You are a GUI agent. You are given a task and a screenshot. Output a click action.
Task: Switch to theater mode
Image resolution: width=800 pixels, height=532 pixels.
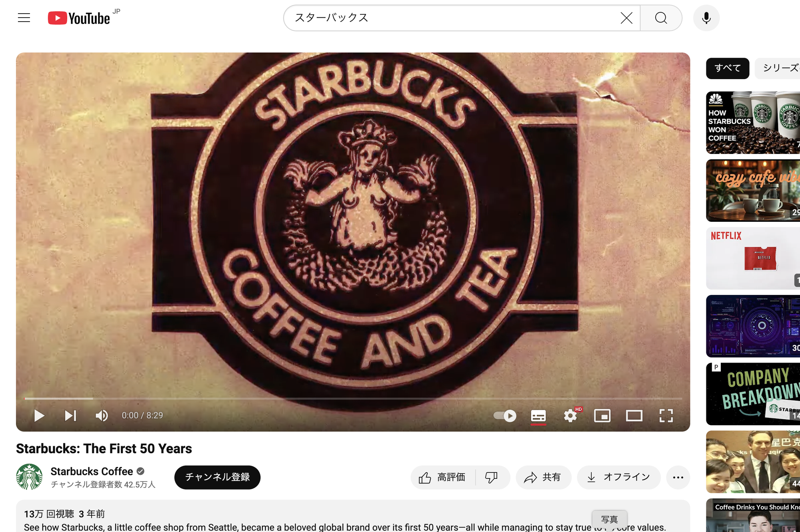point(634,416)
